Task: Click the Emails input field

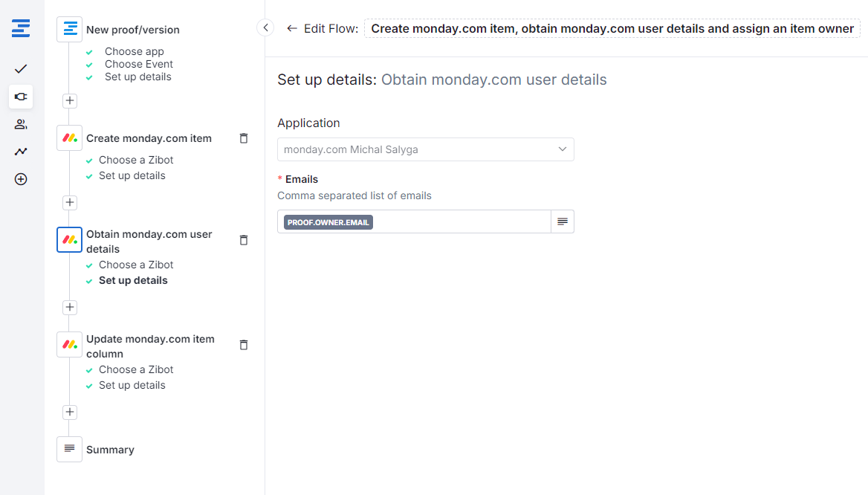Action: 461,221
